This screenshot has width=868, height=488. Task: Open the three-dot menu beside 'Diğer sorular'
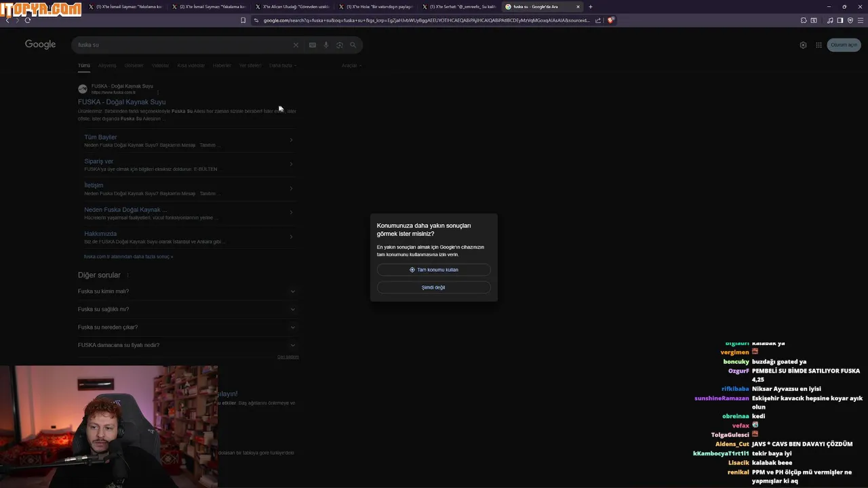click(x=127, y=275)
